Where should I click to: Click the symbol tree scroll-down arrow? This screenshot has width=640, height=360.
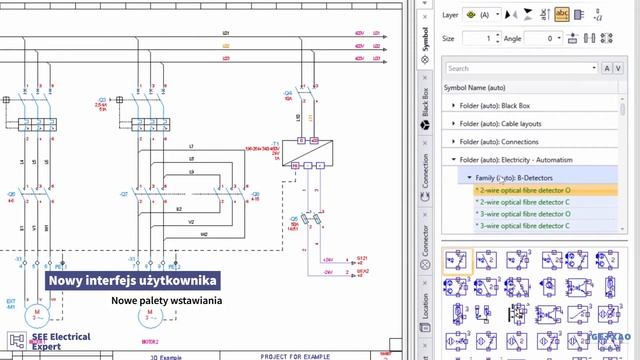pos(622,229)
